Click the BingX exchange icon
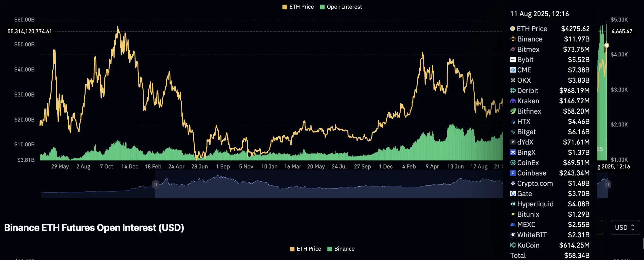644x260 pixels. pos(513,152)
